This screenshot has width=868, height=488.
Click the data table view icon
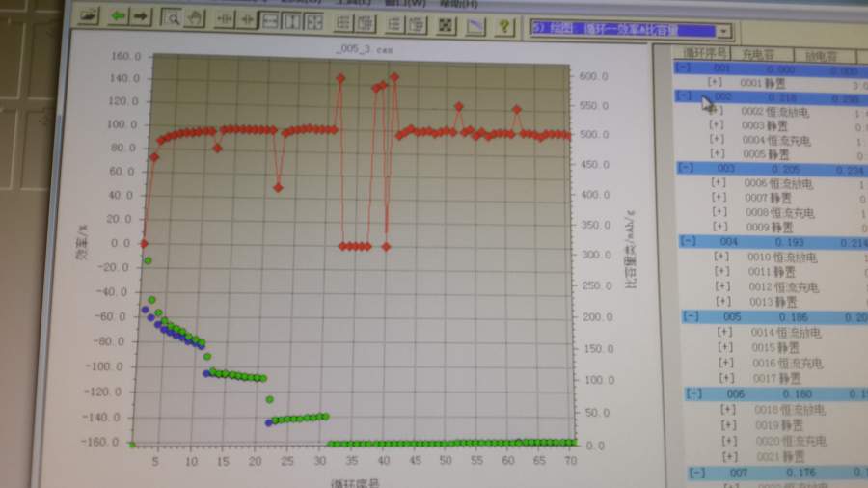pos(342,23)
